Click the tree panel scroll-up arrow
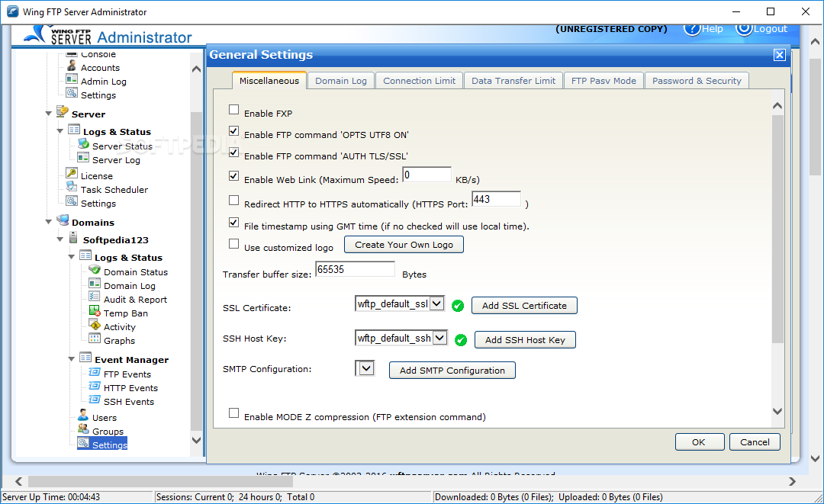This screenshot has height=504, width=824. pos(197,69)
